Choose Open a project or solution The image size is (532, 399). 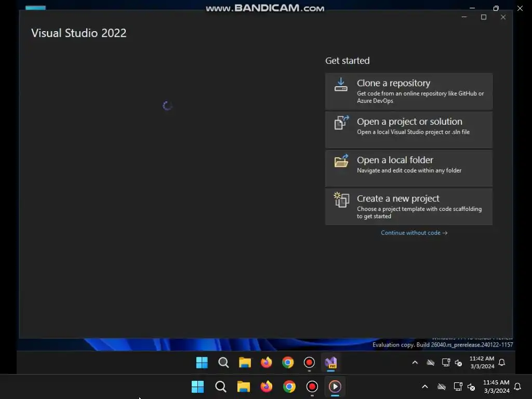click(x=408, y=129)
